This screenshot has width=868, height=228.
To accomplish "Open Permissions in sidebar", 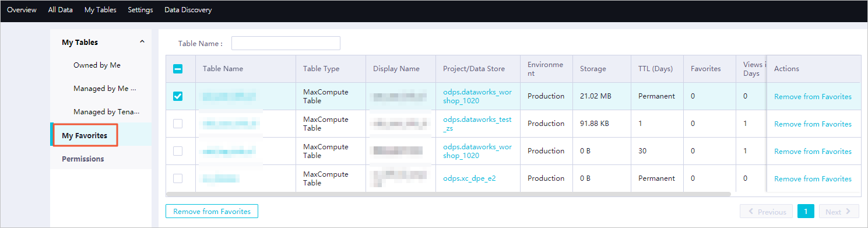I will click(x=83, y=159).
